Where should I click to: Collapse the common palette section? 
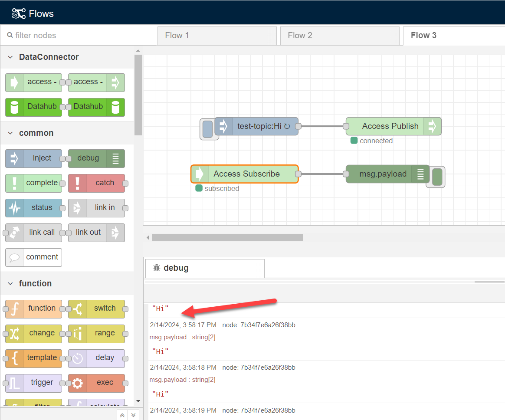tap(10, 133)
